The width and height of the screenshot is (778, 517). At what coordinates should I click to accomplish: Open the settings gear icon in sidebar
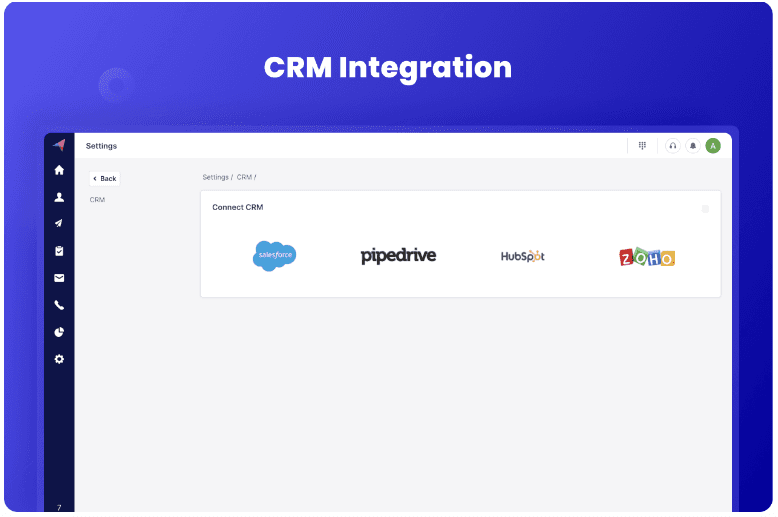pyautogui.click(x=59, y=359)
